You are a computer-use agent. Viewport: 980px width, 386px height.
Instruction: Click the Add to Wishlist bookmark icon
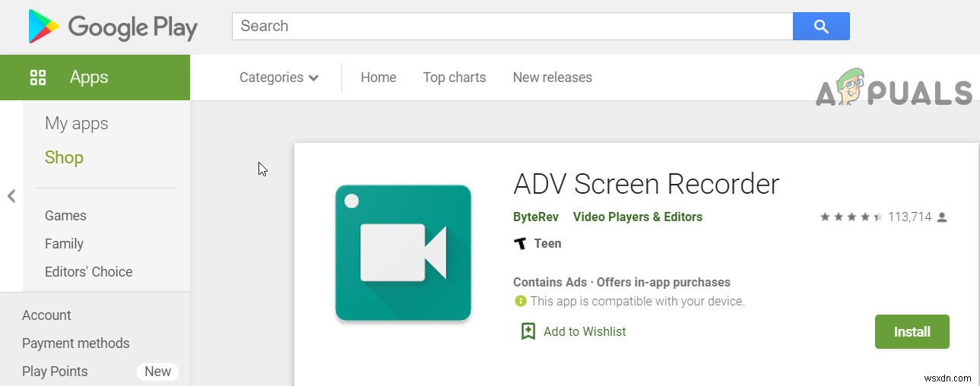point(528,331)
